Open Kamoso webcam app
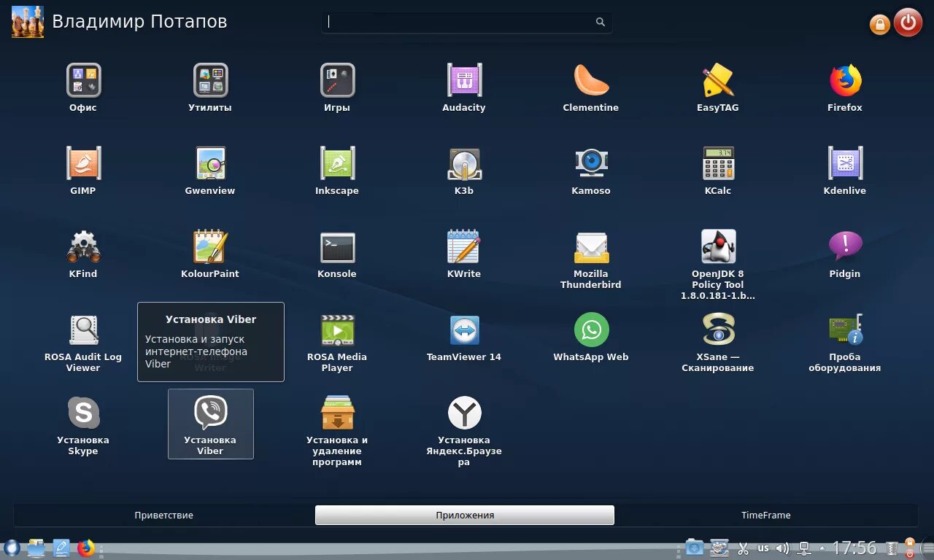Image resolution: width=934 pixels, height=560 pixels. (x=591, y=171)
